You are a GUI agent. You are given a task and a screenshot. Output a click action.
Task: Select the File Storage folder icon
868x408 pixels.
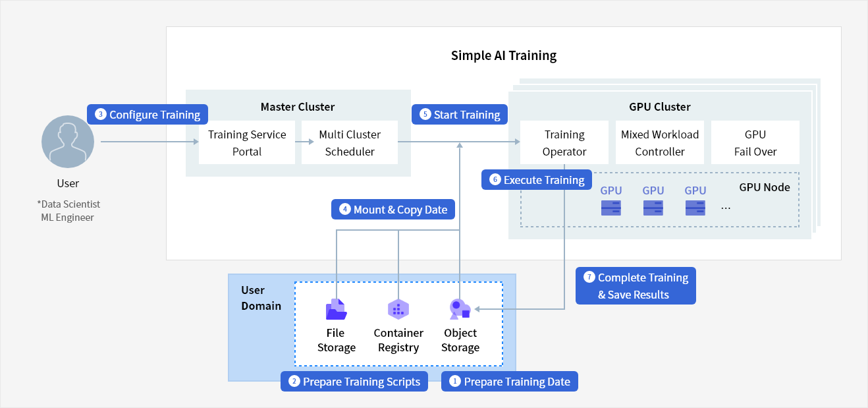337,309
